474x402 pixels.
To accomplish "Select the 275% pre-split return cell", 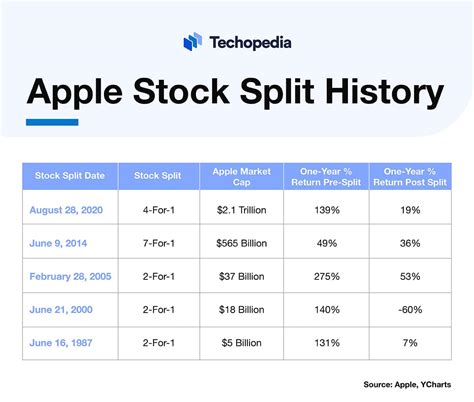I will pos(327,276).
